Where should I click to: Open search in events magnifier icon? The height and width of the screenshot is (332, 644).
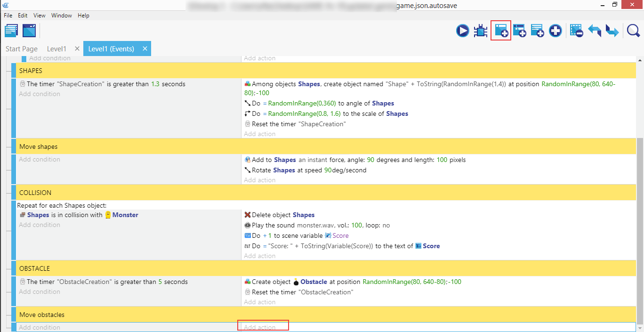tap(633, 31)
